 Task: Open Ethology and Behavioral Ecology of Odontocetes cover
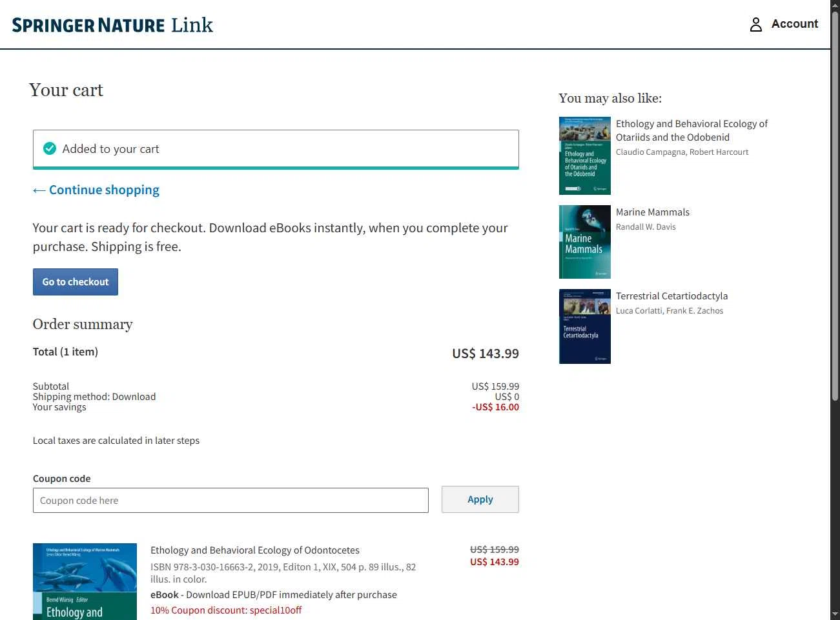pos(85,581)
